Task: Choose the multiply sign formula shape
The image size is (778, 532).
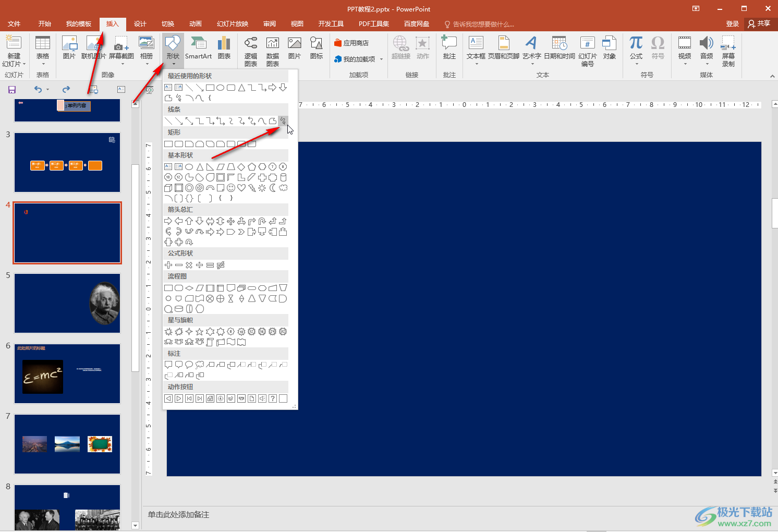Action: pyautogui.click(x=189, y=265)
